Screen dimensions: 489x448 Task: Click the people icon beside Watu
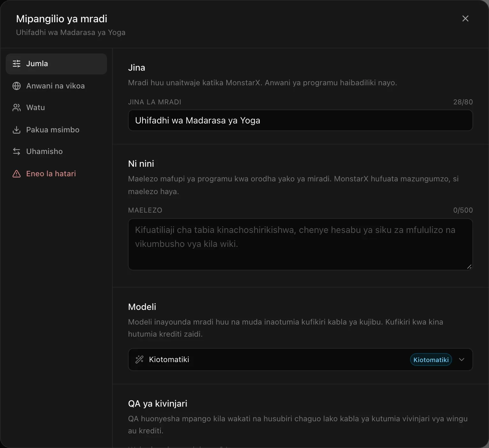click(x=17, y=108)
